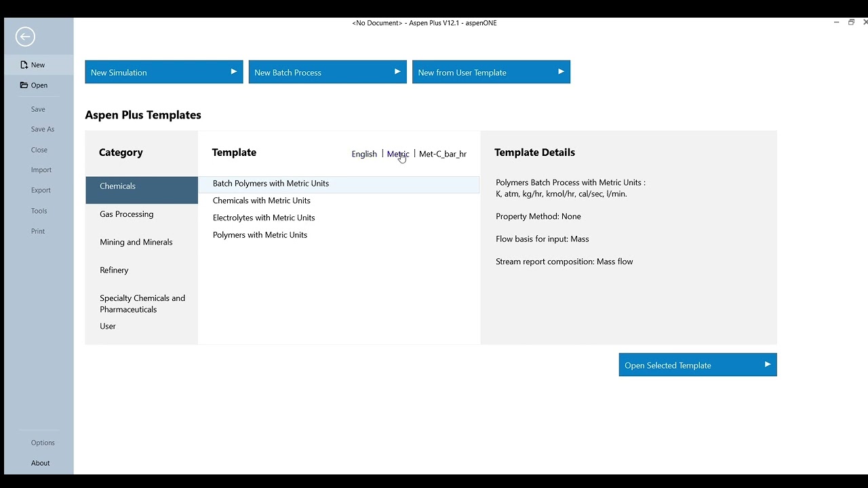Click 'Flow basis for input: Mass' text
868x488 pixels.
(542, 239)
